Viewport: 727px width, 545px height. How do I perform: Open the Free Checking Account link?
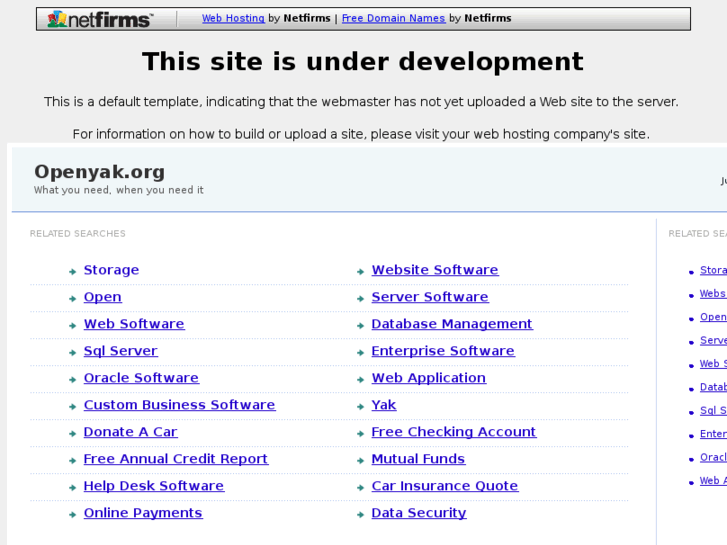453,431
